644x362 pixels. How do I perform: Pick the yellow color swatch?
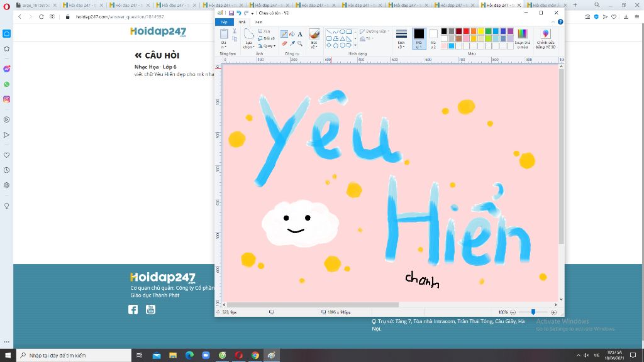pos(480,31)
